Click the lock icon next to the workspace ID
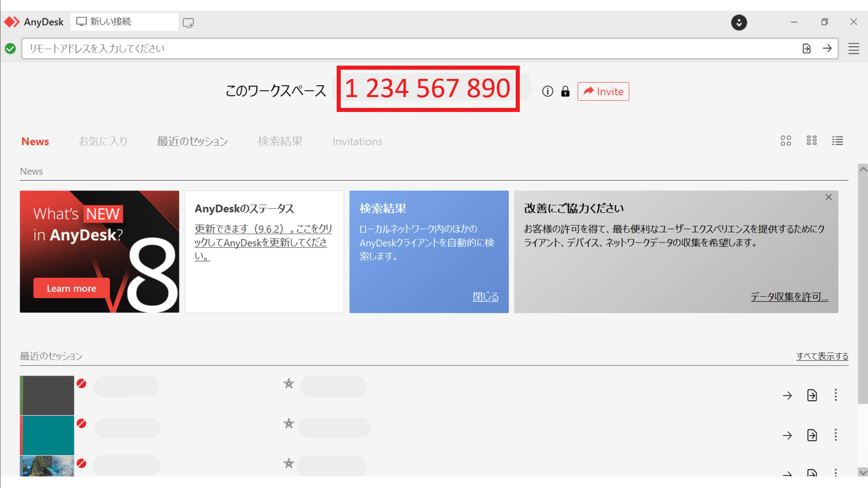The width and height of the screenshot is (868, 488). pyautogui.click(x=565, y=91)
